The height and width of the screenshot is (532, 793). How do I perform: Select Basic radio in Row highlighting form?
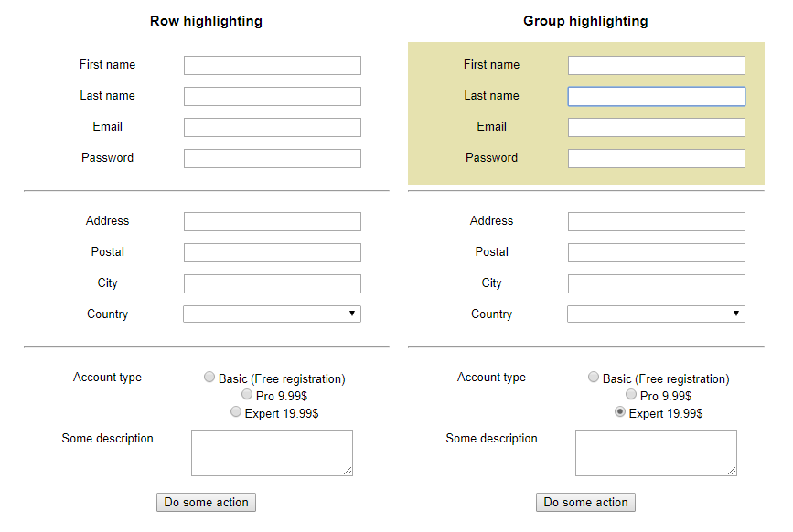click(x=209, y=377)
